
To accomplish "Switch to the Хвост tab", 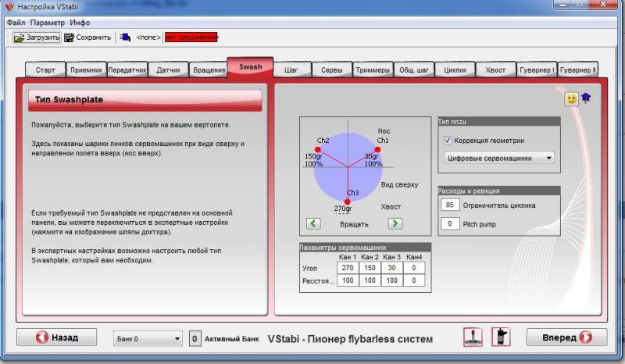I will 495,70.
